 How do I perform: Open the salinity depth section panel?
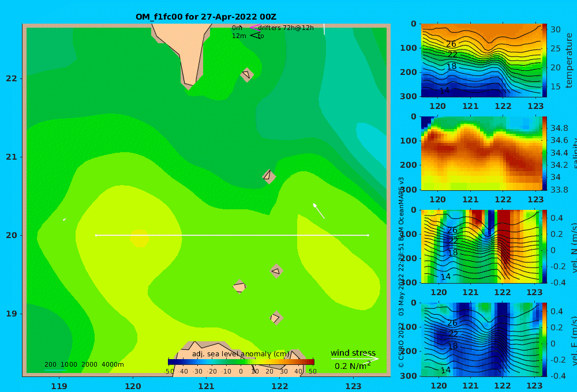coord(481,153)
